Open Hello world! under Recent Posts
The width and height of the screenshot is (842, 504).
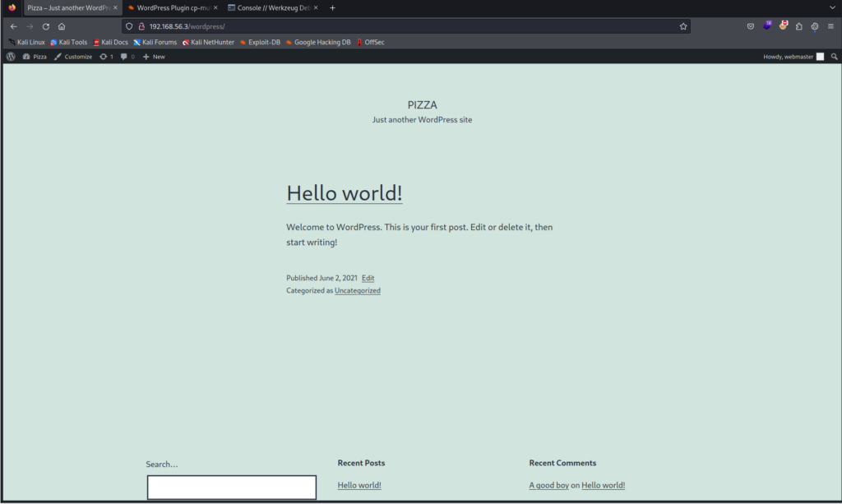click(x=359, y=484)
